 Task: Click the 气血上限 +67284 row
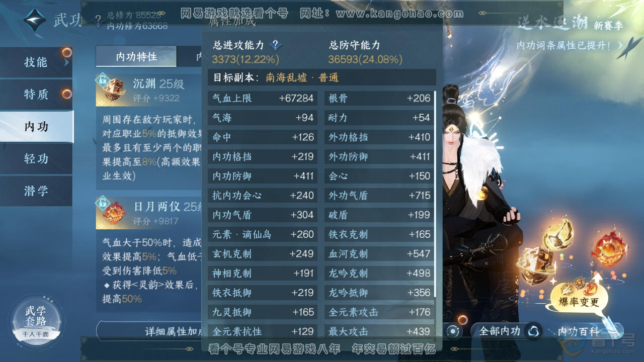pos(263,98)
